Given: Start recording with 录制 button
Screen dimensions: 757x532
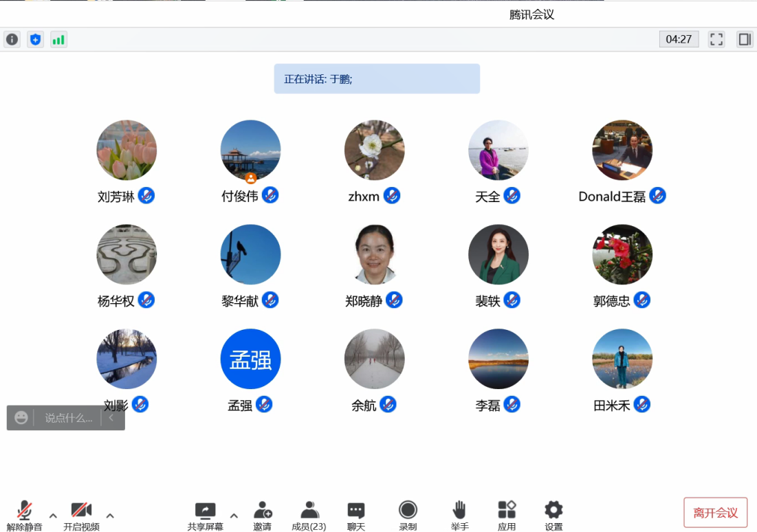Looking at the screenshot, I should pos(408,515).
